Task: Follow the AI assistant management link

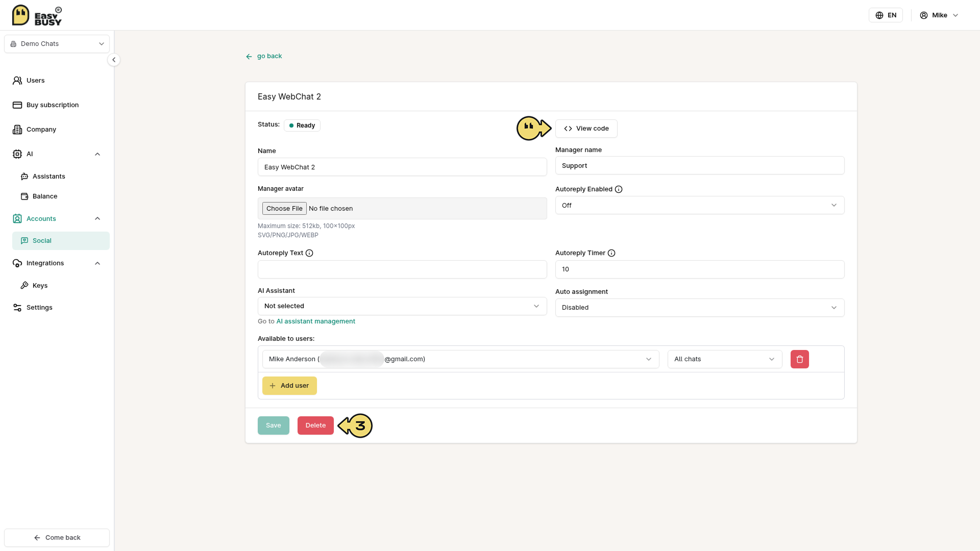Action: [315, 321]
